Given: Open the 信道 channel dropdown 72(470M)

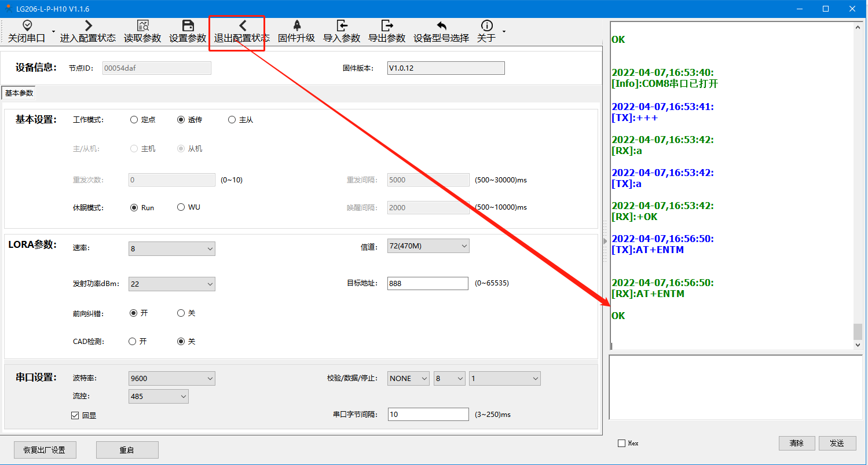Looking at the screenshot, I should 428,246.
